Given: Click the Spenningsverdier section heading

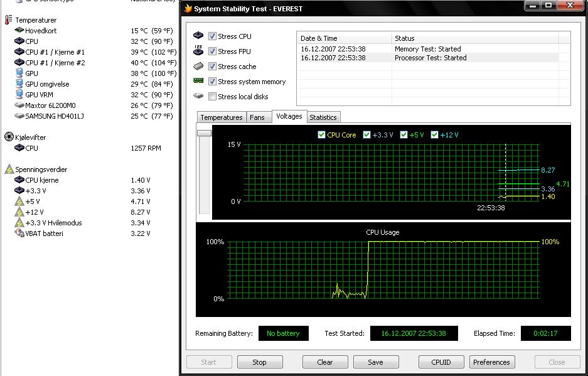Looking at the screenshot, I should click(41, 169).
